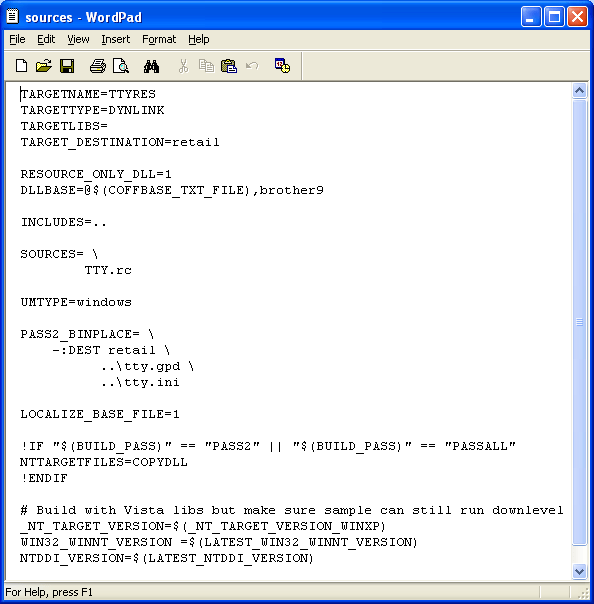Click the scroll down arrow
Image resolution: width=594 pixels, height=604 pixels.
pos(579,571)
